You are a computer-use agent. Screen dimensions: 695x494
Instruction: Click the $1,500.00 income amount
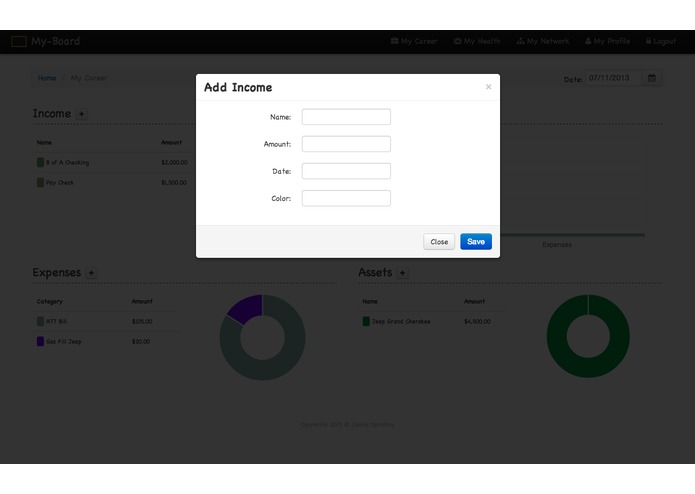(x=174, y=183)
